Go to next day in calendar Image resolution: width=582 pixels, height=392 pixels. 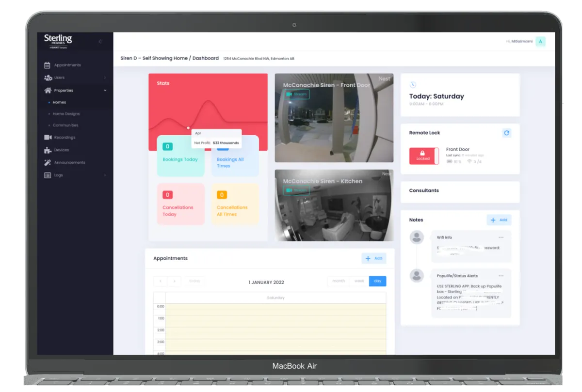click(x=174, y=281)
